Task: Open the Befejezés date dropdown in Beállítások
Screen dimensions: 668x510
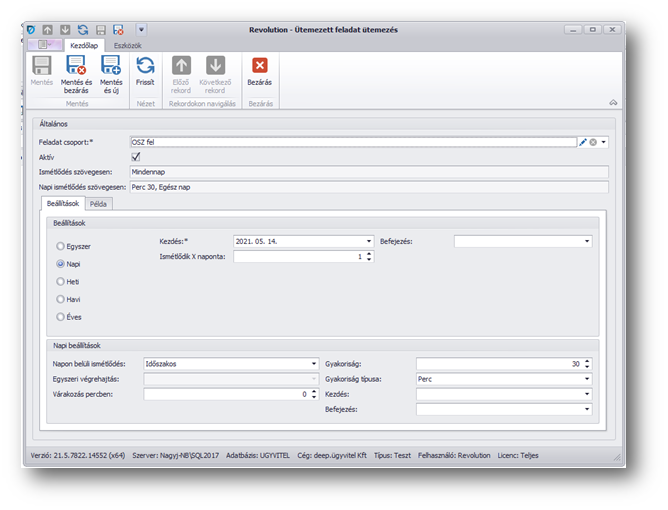Action: coord(587,241)
